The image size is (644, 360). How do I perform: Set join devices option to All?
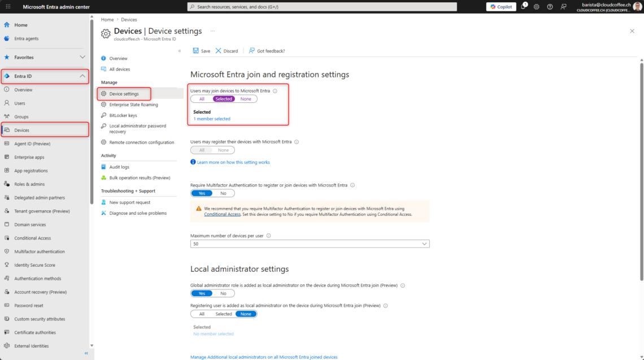click(202, 99)
